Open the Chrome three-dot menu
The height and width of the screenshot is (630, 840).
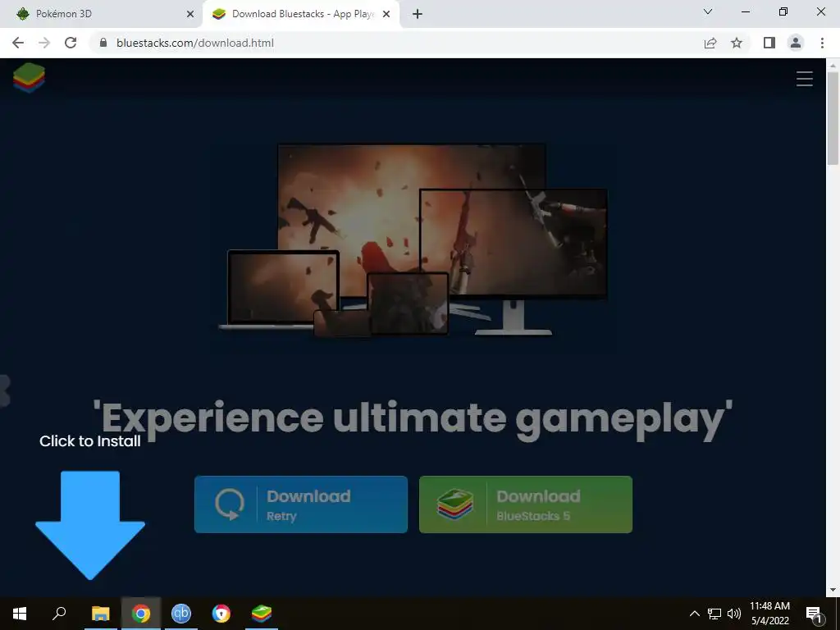click(x=822, y=43)
